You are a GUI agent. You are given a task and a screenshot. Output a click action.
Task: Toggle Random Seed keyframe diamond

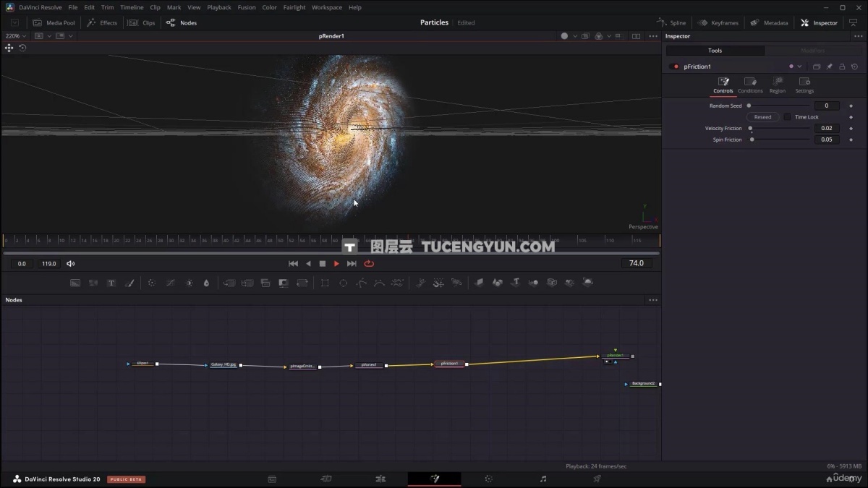pyautogui.click(x=851, y=106)
